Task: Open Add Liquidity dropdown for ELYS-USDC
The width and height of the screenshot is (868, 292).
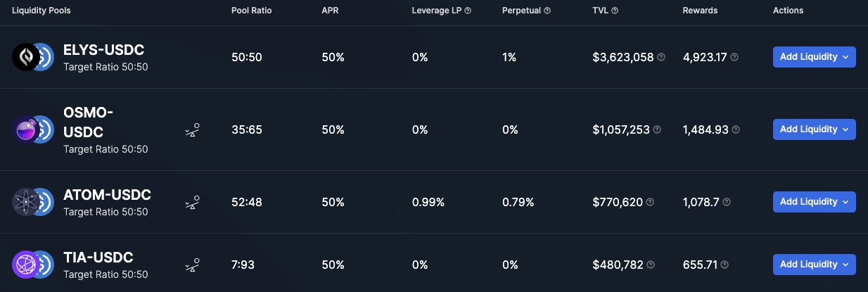Action: tap(814, 57)
